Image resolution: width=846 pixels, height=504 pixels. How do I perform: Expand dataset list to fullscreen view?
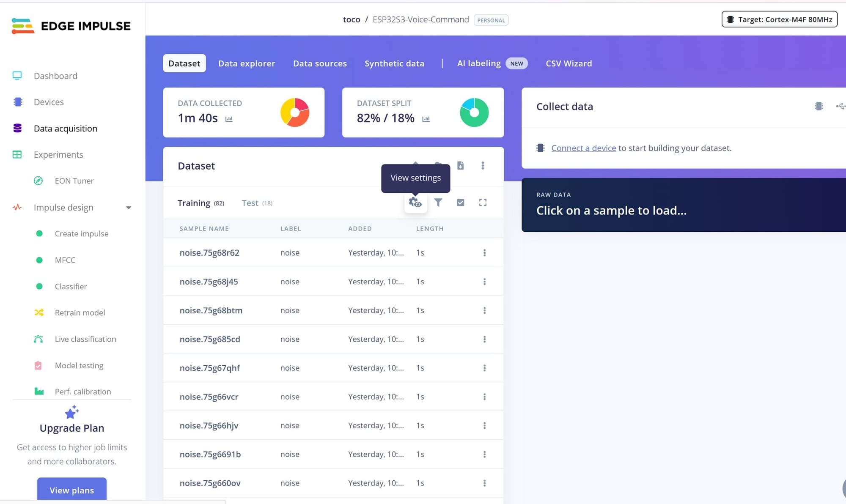tap(483, 203)
